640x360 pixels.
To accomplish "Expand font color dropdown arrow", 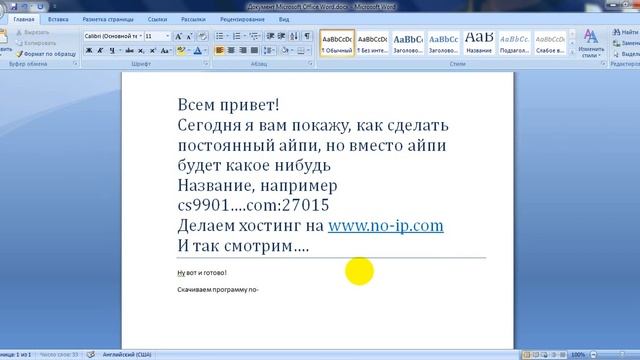I will [205, 51].
